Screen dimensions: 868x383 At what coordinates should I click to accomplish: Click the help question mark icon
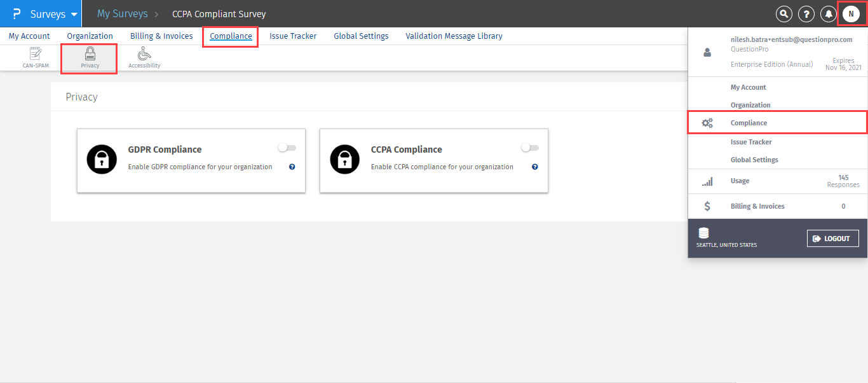tap(806, 13)
